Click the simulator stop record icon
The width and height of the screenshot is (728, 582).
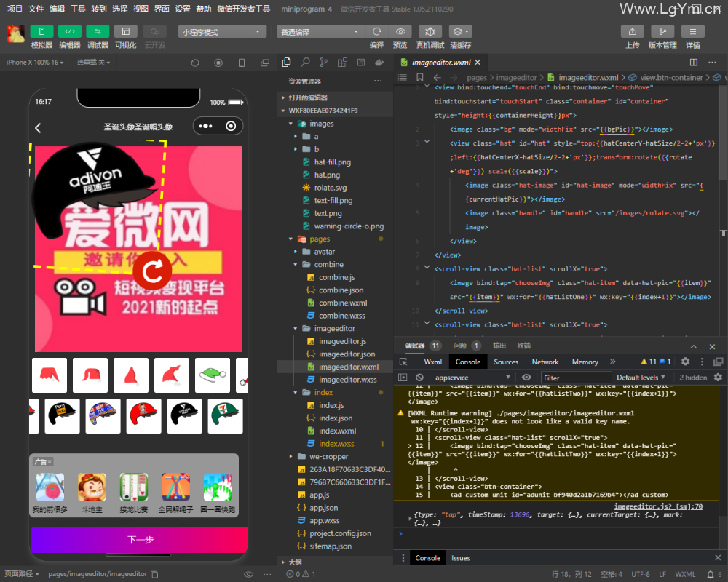coord(218,63)
